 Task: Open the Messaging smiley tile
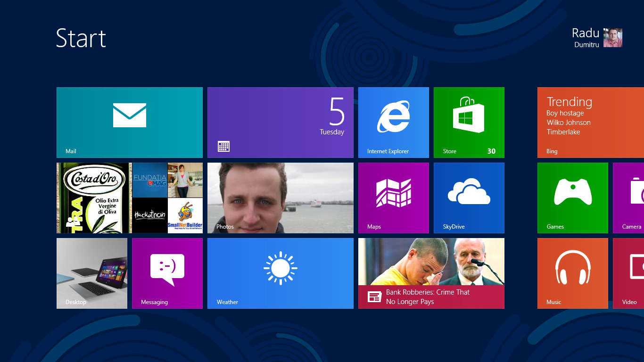pos(167,273)
